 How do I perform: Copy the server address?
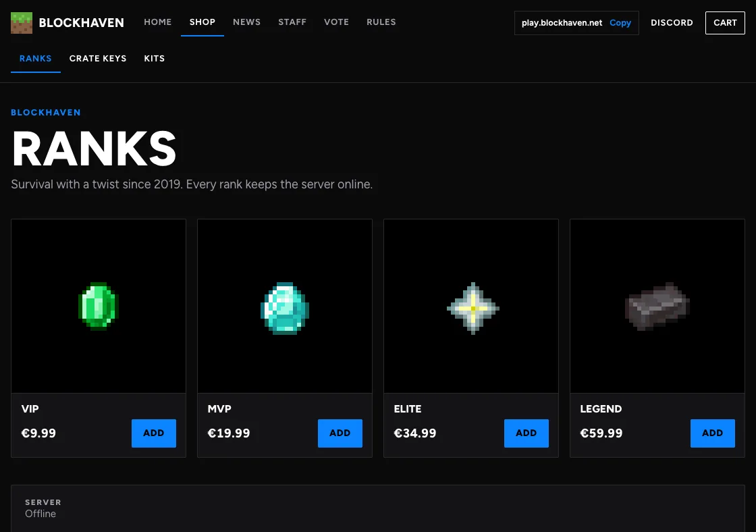point(620,23)
